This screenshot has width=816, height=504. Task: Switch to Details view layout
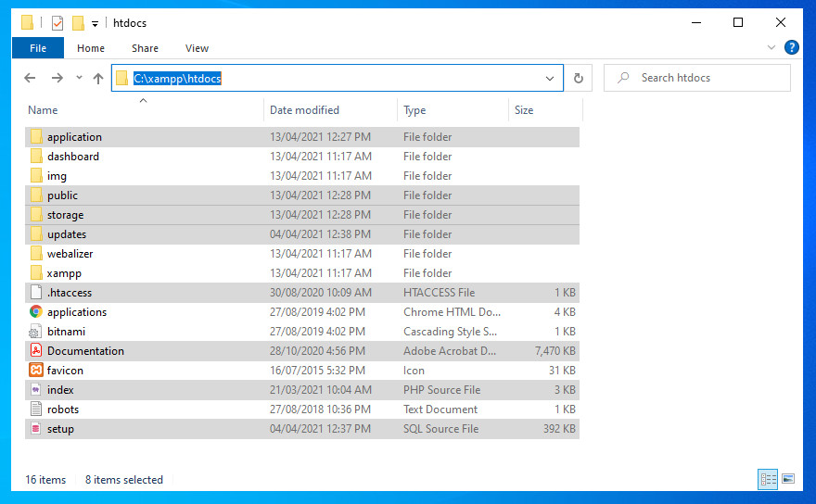coord(768,479)
